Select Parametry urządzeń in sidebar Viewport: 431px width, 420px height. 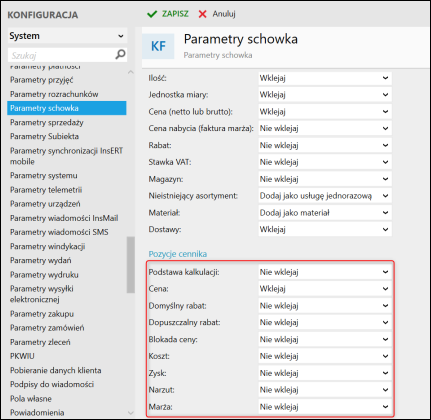pos(45,204)
